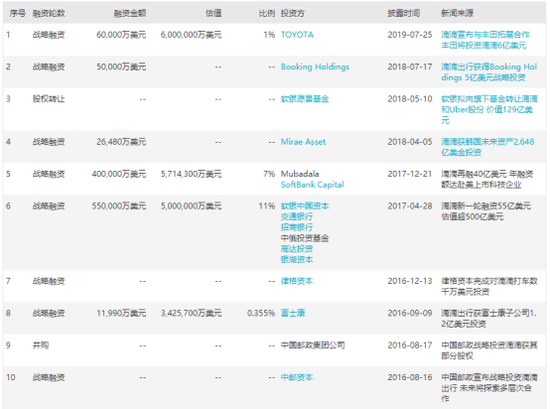The image size is (550, 409).
Task: Select the 5,714,300万美元 valuation cell
Action: tap(191, 174)
